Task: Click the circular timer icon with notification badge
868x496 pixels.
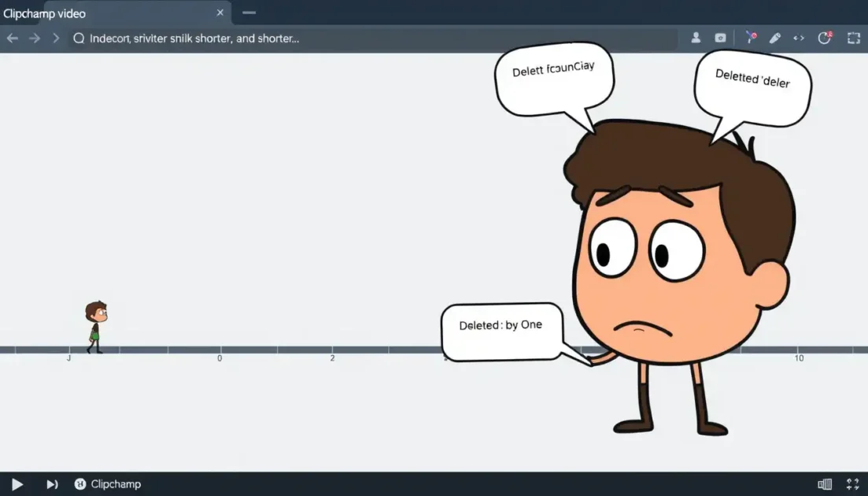Action: point(825,38)
